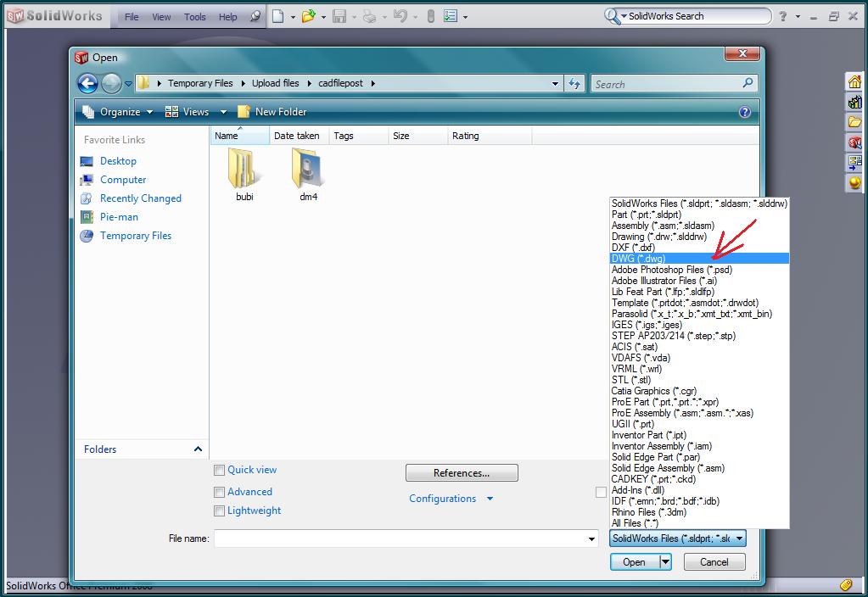
Task: Choose Parasolid file type in list
Action: pyautogui.click(x=699, y=314)
